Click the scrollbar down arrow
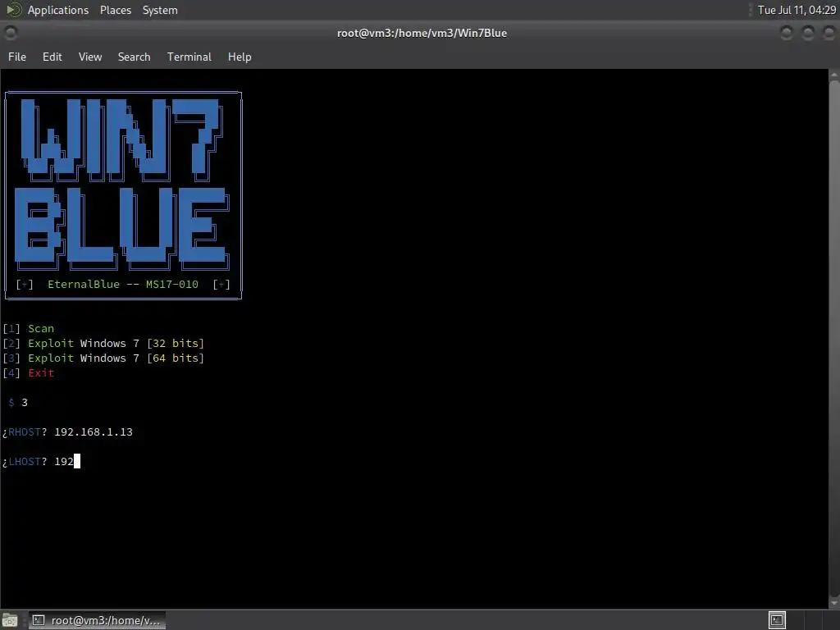Image resolution: width=840 pixels, height=630 pixels. pyautogui.click(x=834, y=603)
